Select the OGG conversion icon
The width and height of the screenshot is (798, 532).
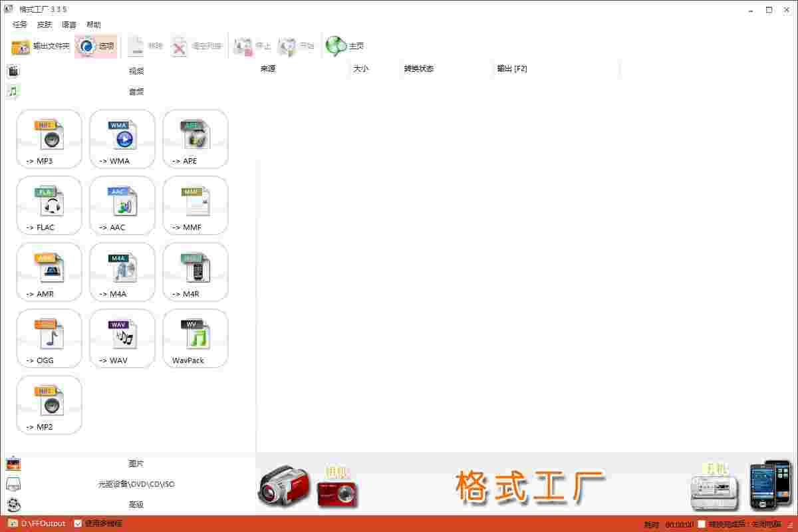pos(49,338)
